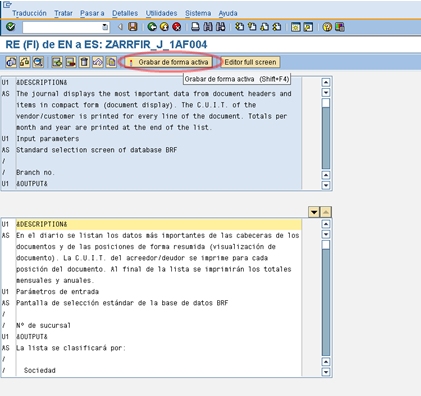Click the table icon with red mark
The height and width of the screenshot is (396, 421).
pos(71,62)
